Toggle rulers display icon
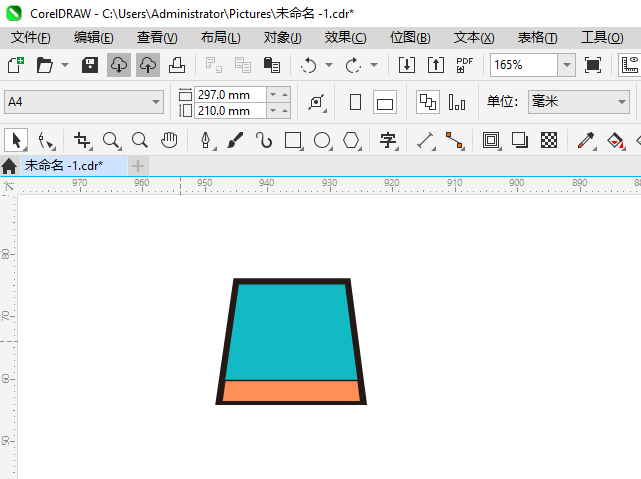 click(630, 65)
